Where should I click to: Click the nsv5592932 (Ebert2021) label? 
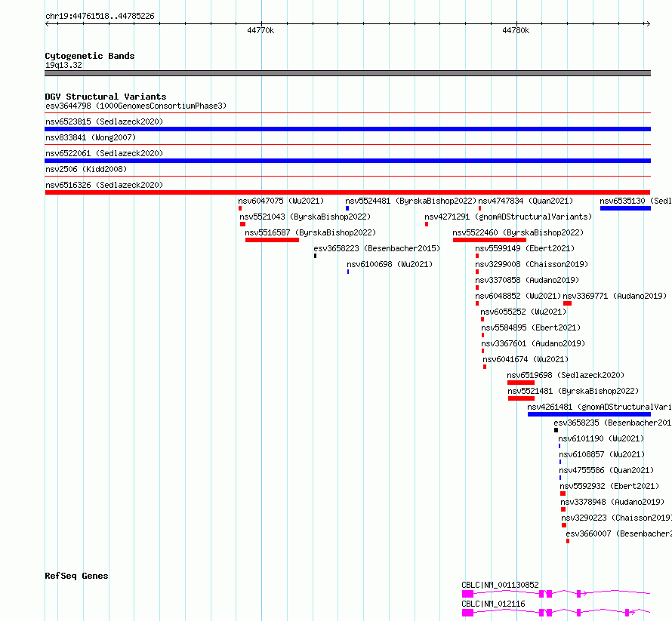609,486
